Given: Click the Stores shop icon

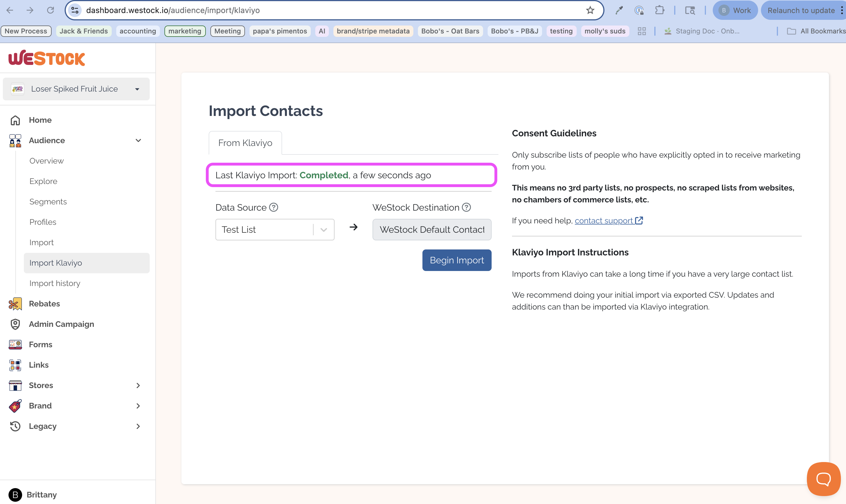Looking at the screenshot, I should click(x=15, y=386).
